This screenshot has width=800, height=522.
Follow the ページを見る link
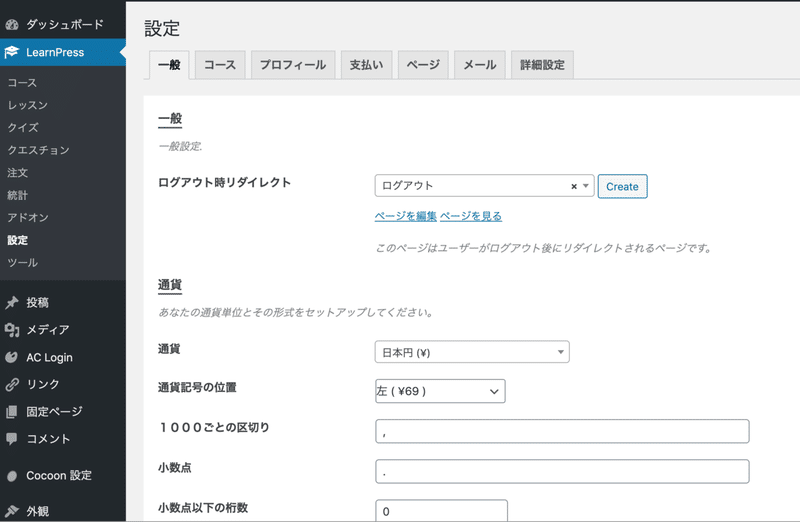[x=471, y=216]
